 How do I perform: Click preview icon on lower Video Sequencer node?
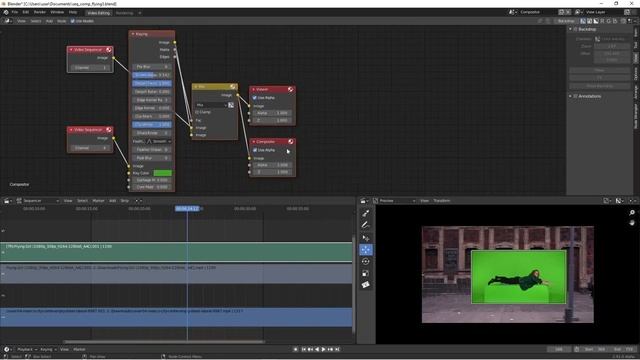109,130
